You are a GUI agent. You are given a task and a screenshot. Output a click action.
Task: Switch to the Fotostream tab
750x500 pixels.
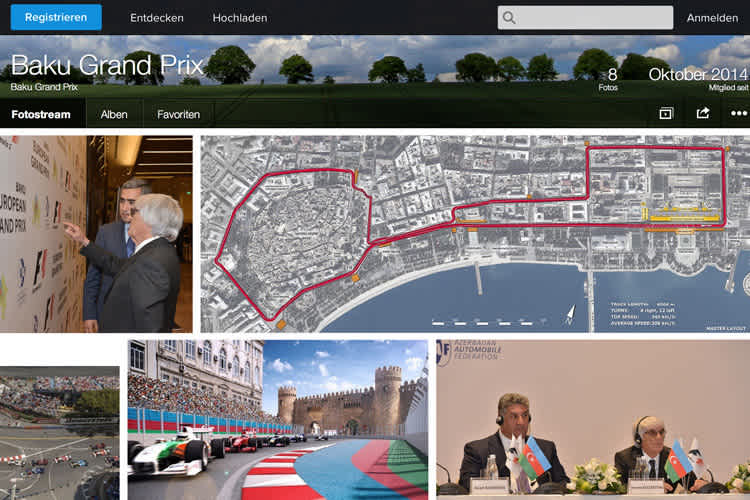[x=41, y=115]
